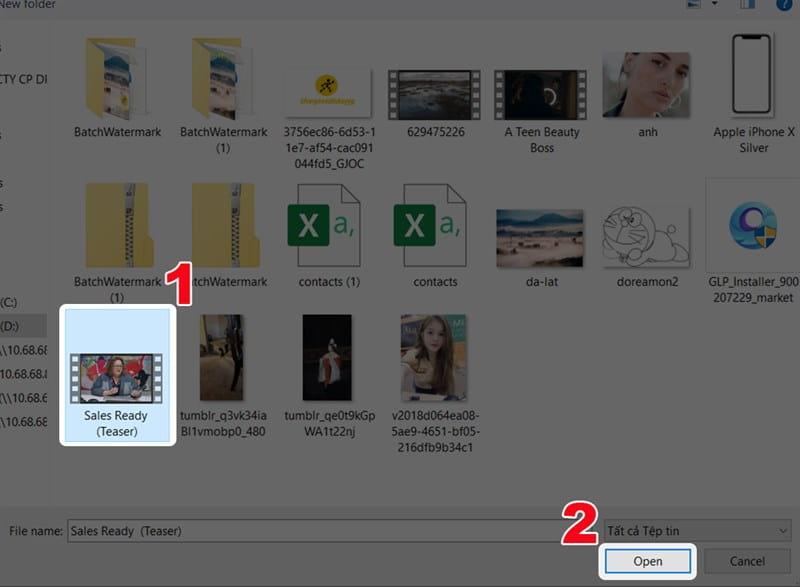The image size is (800, 587).
Task: Select the tumblr_qe0t9kGpWA1t22nj file
Action: (329, 375)
